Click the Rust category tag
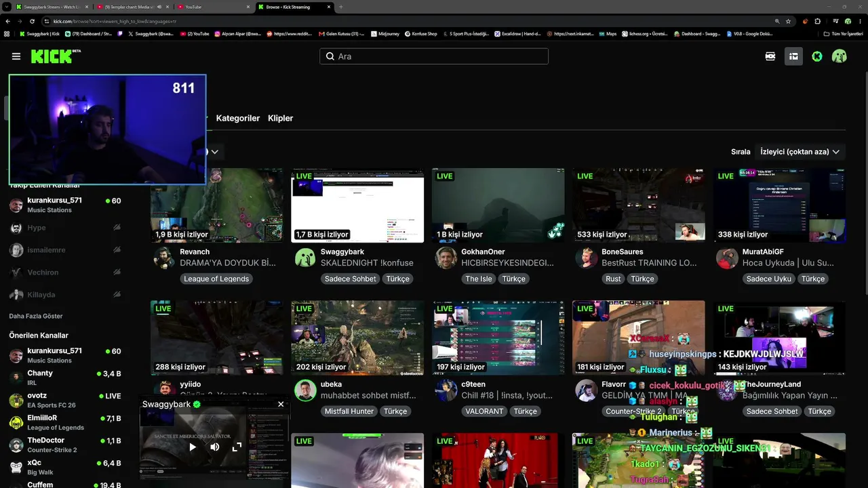Screen dimensions: 868x488 (x=613, y=279)
